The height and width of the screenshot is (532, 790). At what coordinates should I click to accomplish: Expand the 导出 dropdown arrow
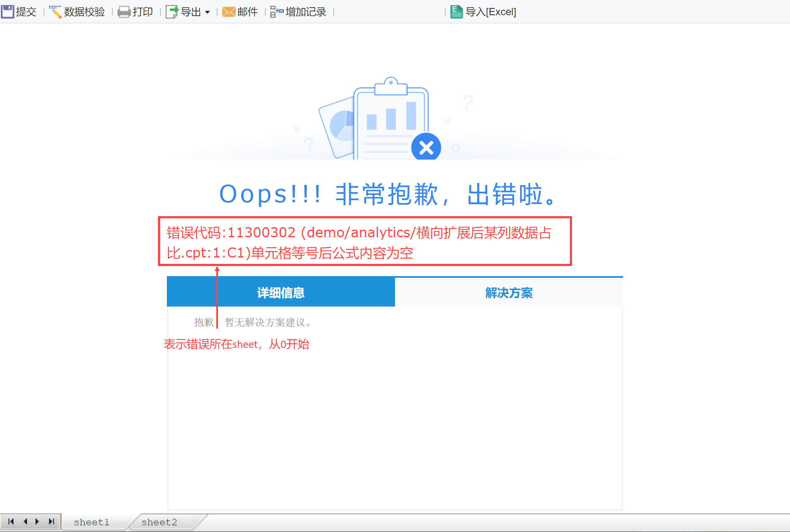[207, 12]
